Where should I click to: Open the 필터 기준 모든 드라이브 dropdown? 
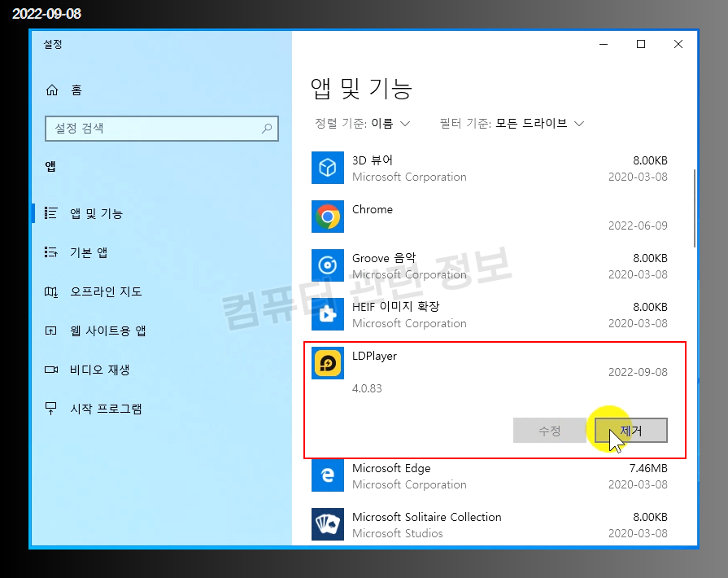point(512,124)
